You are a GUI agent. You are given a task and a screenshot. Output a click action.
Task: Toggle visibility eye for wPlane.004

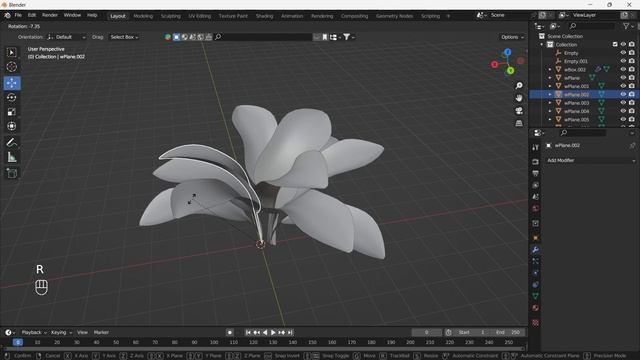pos(623,111)
